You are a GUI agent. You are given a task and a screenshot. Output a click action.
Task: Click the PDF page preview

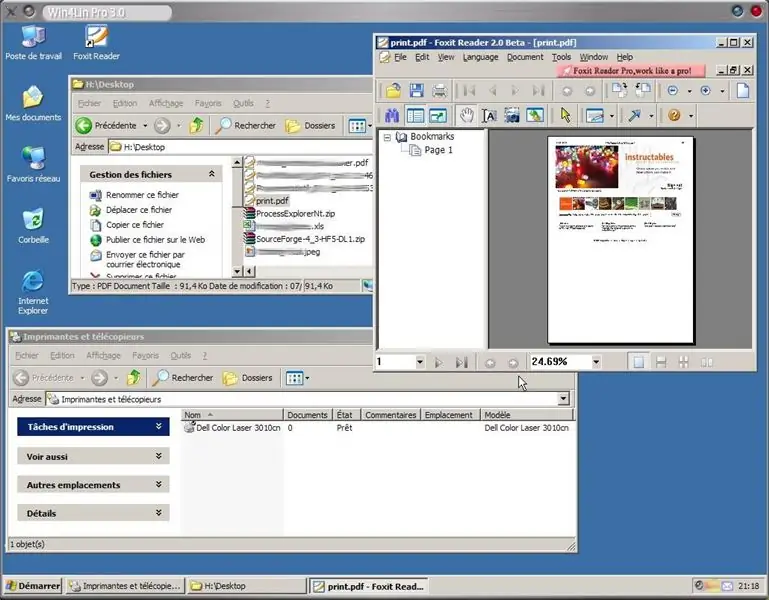(x=620, y=240)
